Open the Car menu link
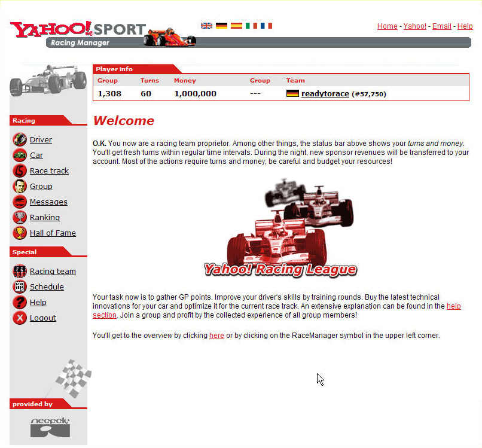Screen dimensions: 482x448 [36, 156]
